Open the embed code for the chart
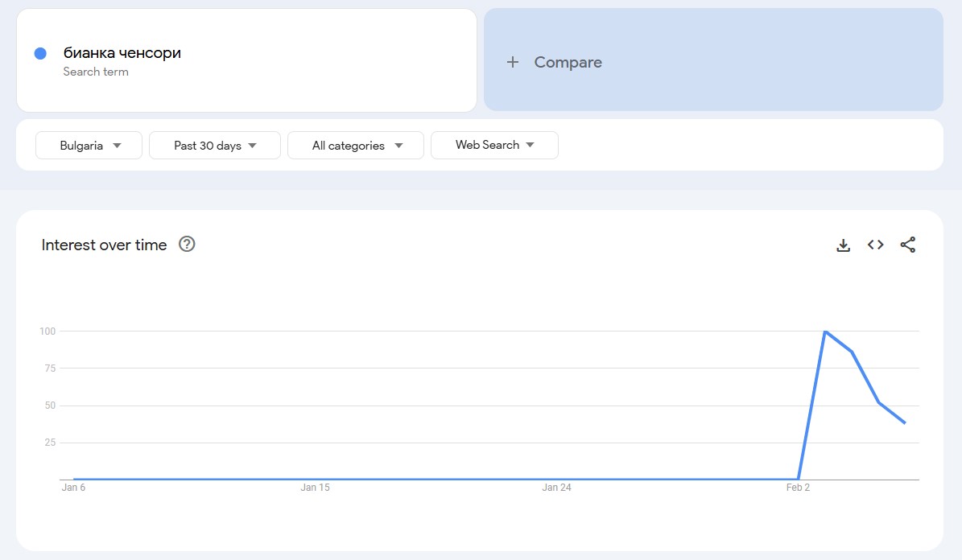 click(875, 245)
